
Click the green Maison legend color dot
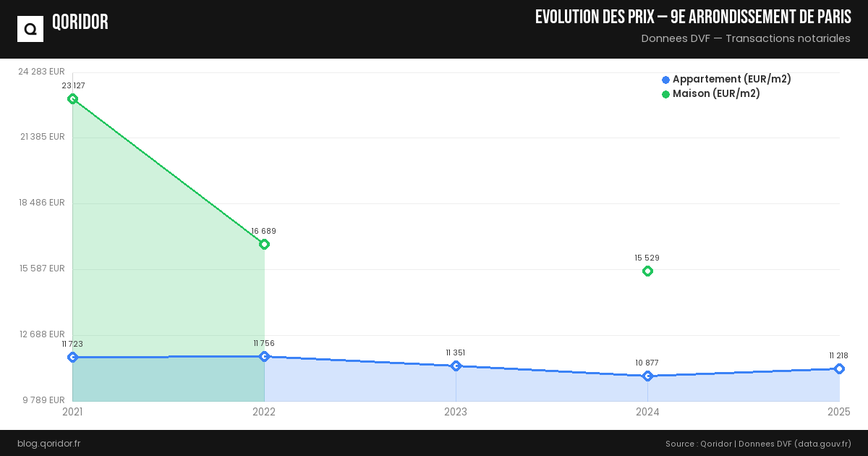coord(665,94)
